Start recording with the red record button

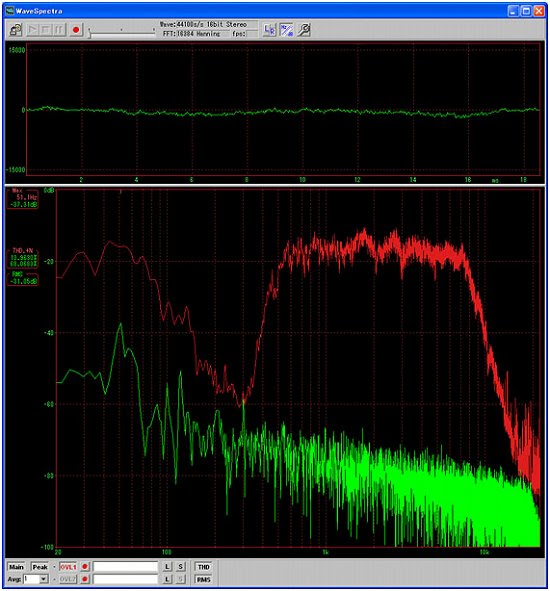click(76, 30)
